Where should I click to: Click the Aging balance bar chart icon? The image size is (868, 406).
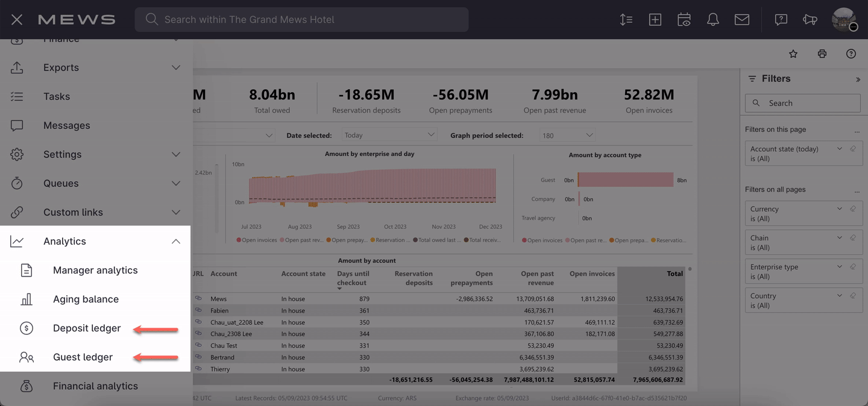(27, 299)
